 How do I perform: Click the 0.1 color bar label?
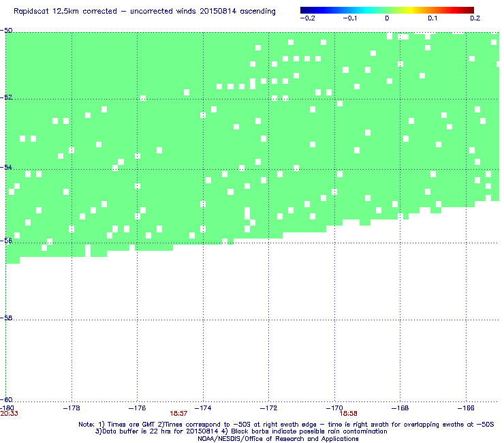tap(432, 18)
